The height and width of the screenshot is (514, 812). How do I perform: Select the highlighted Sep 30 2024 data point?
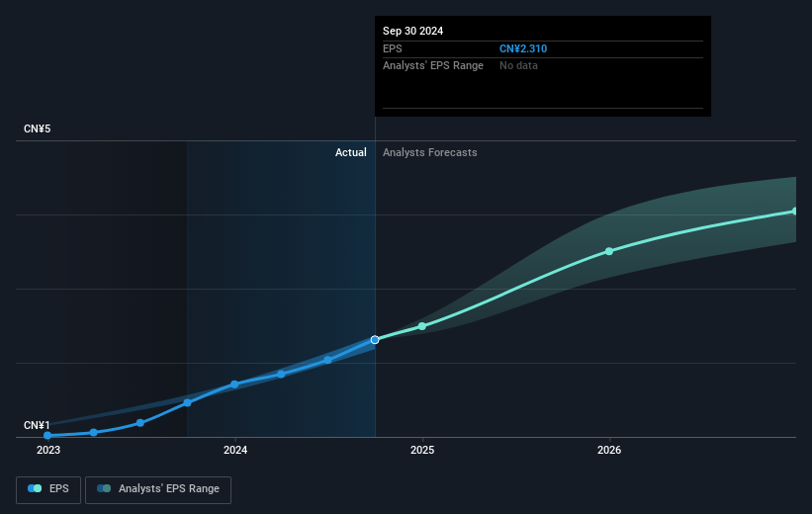click(x=375, y=340)
